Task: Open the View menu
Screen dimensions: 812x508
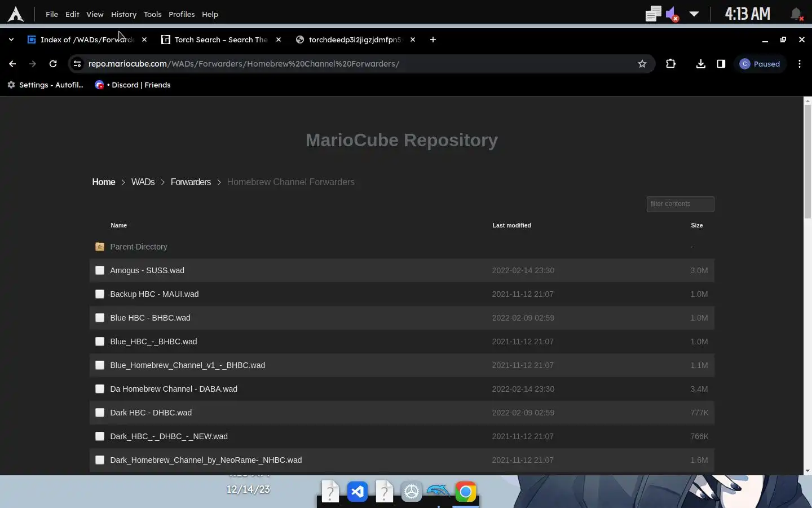Action: 95,14
